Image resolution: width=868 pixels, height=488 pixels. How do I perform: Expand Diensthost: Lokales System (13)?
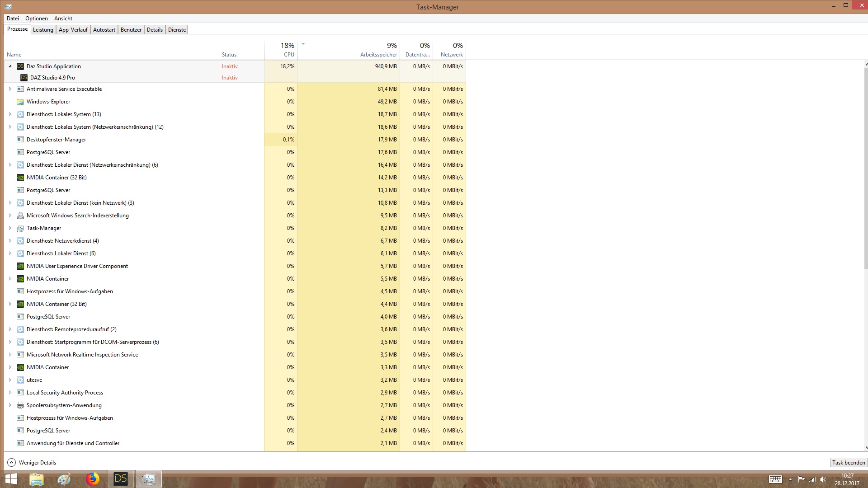click(x=10, y=114)
